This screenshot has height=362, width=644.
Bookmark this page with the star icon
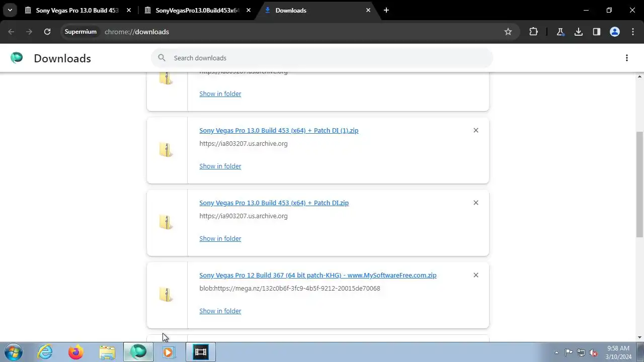(508, 32)
